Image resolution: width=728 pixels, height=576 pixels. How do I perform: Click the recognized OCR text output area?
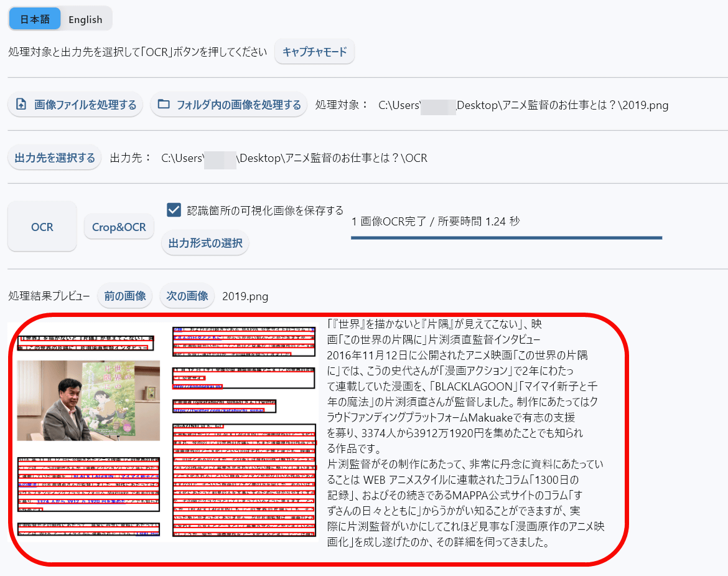click(x=465, y=433)
